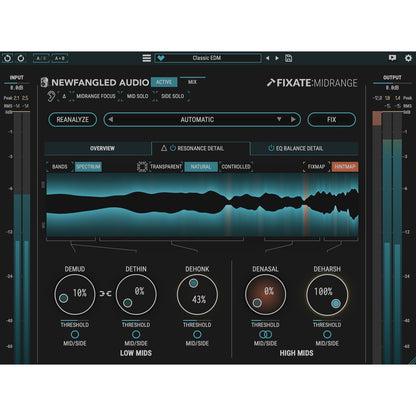Screen dimensions: 416x416
Task: Adjust the DEHARSH THRESHOLD slider
Action: coord(327,323)
